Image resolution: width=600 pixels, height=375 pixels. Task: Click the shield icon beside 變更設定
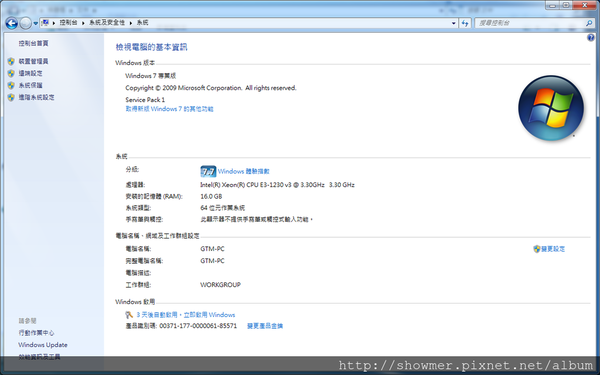(537, 249)
